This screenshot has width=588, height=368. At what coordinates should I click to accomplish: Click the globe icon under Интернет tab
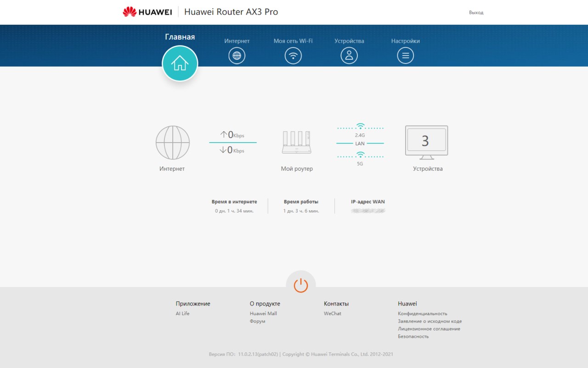point(237,56)
